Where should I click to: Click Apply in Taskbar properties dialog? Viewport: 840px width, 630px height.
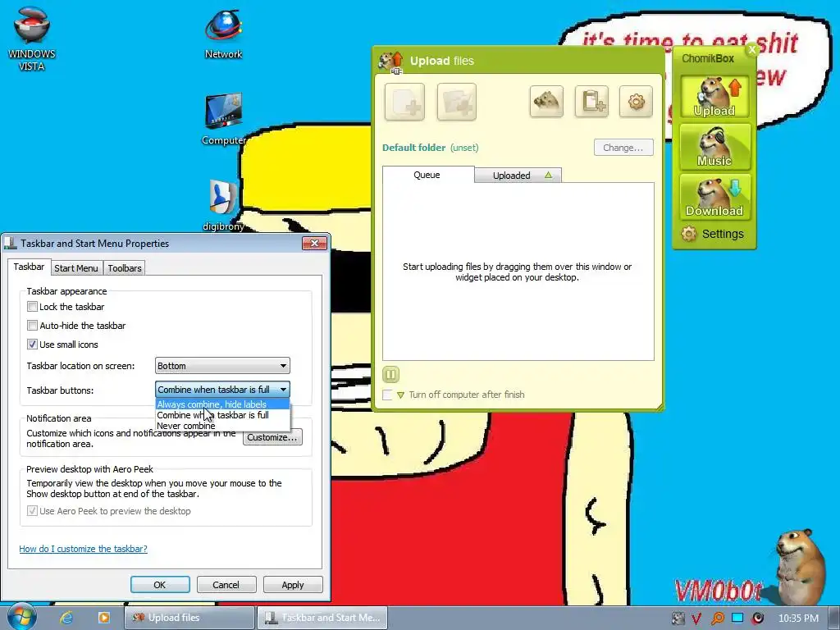(293, 585)
